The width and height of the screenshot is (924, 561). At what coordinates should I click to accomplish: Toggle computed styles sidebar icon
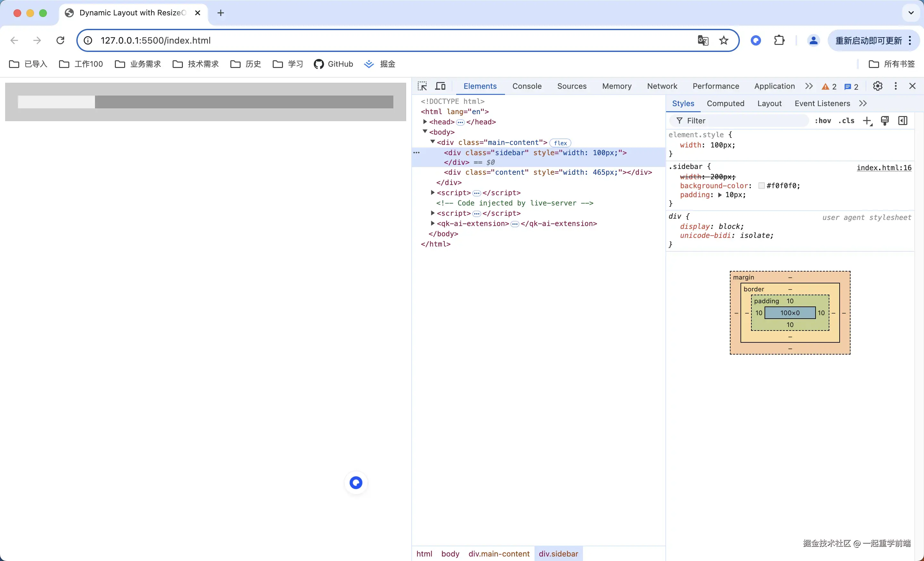pos(903,121)
